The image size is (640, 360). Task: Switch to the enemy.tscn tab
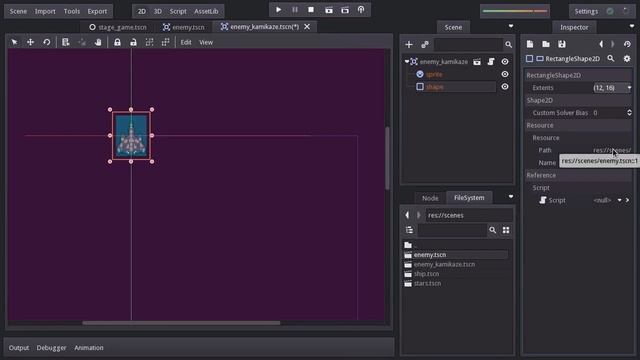183,27
